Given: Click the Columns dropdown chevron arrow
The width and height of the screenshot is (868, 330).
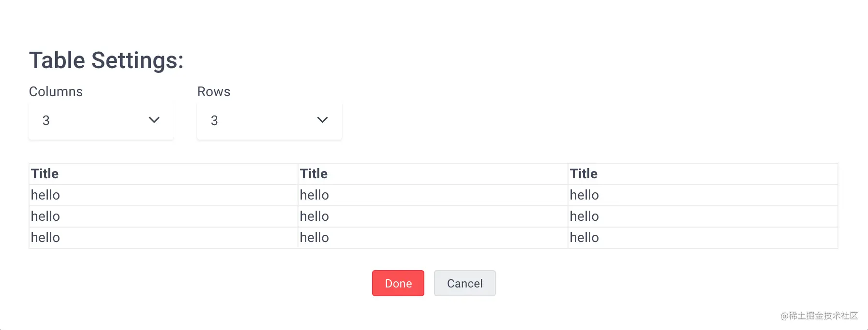Looking at the screenshot, I should [154, 120].
